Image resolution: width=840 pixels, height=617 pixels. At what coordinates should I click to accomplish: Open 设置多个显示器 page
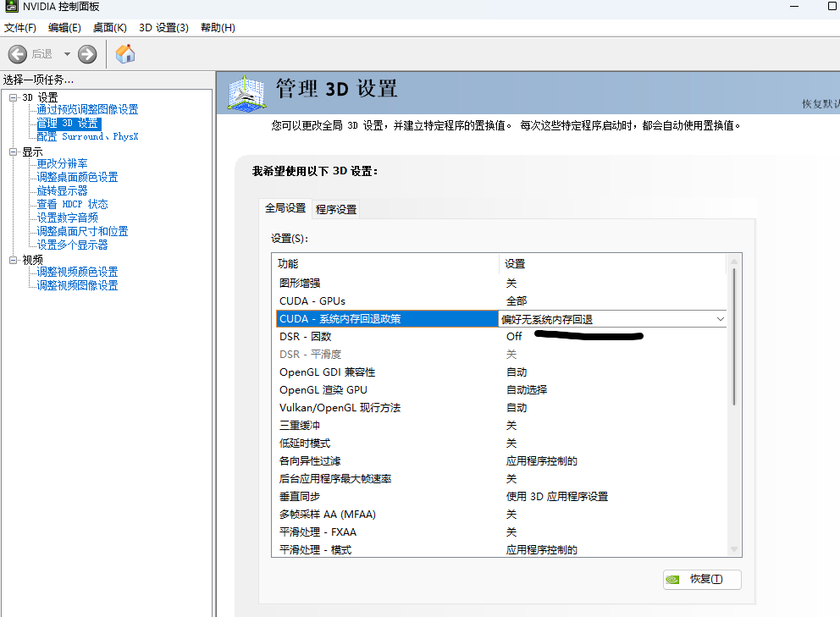pos(72,245)
